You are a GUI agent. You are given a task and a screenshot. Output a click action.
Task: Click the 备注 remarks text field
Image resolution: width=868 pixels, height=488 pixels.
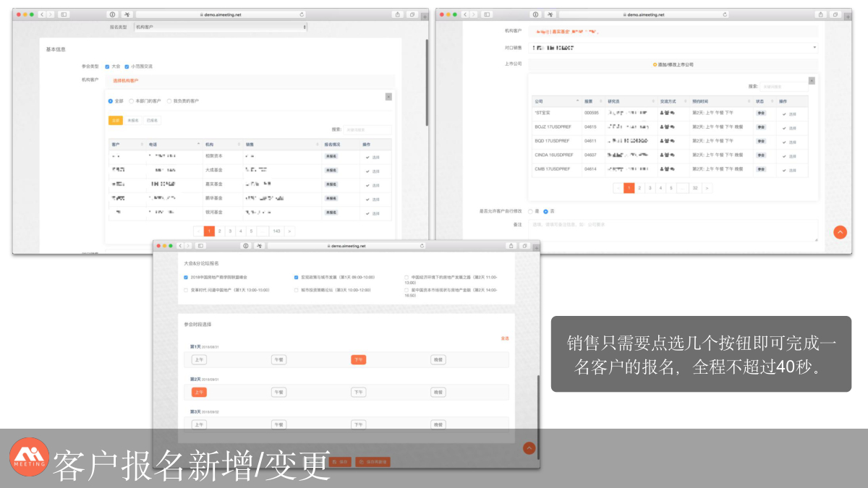point(673,229)
